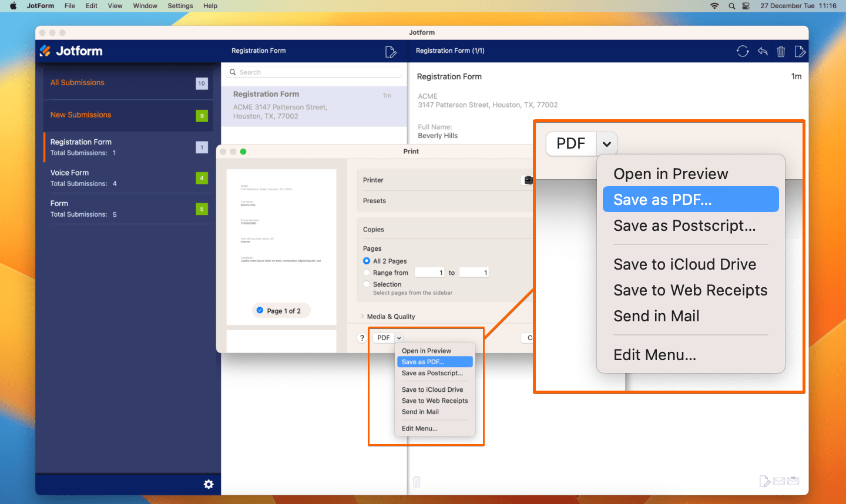This screenshot has width=846, height=504.
Task: Click the printer icon in Print dialog
Action: click(x=528, y=180)
